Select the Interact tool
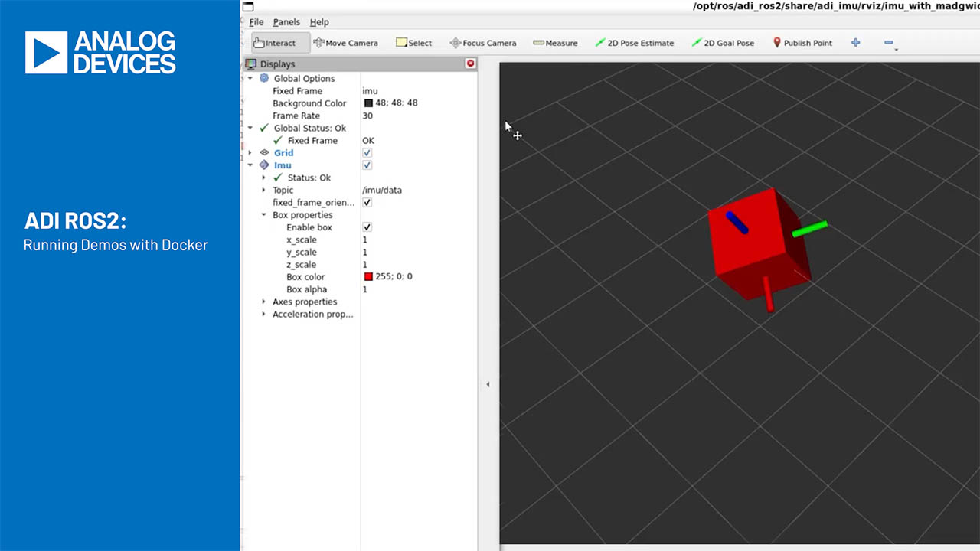Viewport: 980px width, 551px height. tap(274, 43)
